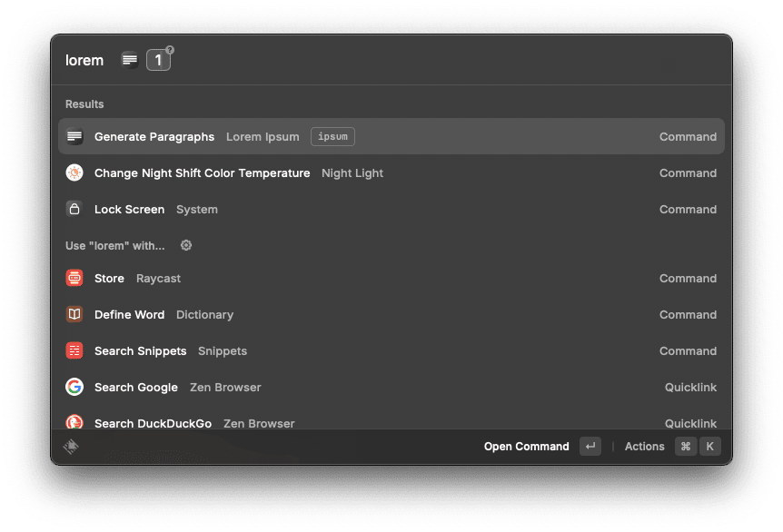Screen dimensions: 783x532
Task: Click the Define Word dictionary icon
Action: [x=74, y=314]
